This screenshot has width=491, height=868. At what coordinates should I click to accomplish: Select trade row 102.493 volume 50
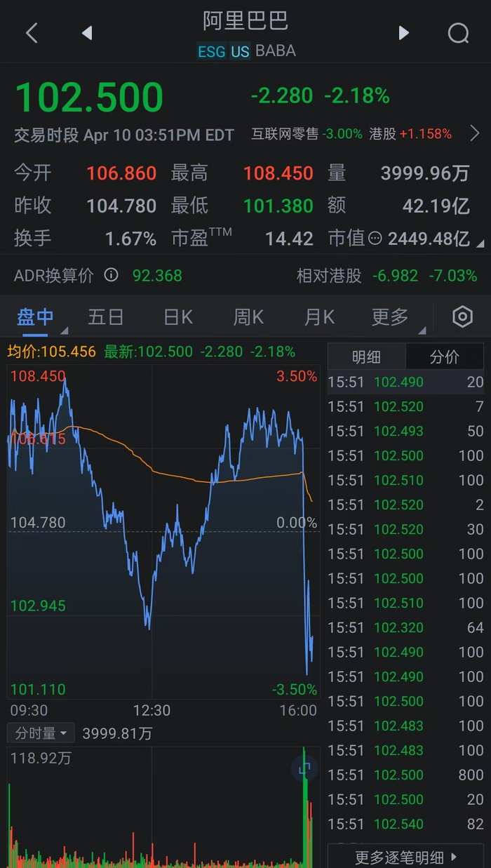coord(405,431)
